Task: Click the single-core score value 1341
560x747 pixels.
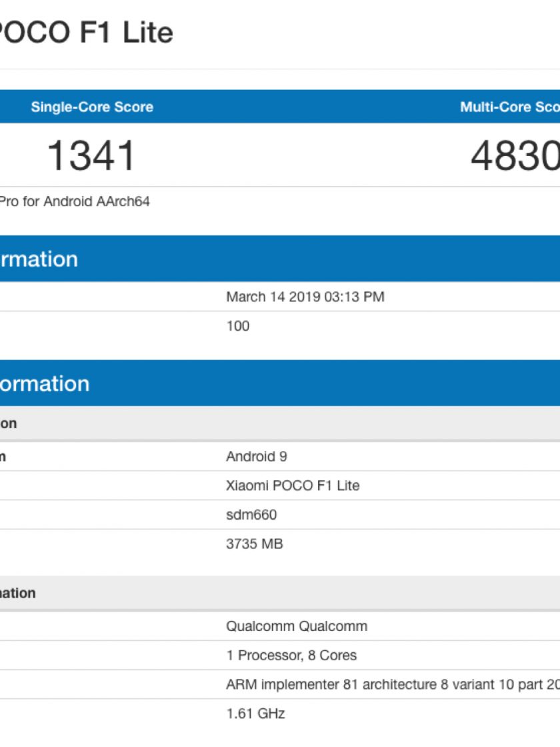Action: pyautogui.click(x=92, y=156)
